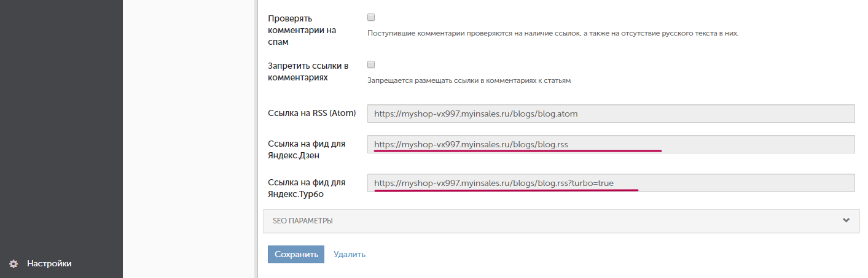This screenshot has width=868, height=278.
Task: Click the Ссылка на фид для Яндекс.Дзен label
Action: [307, 149]
